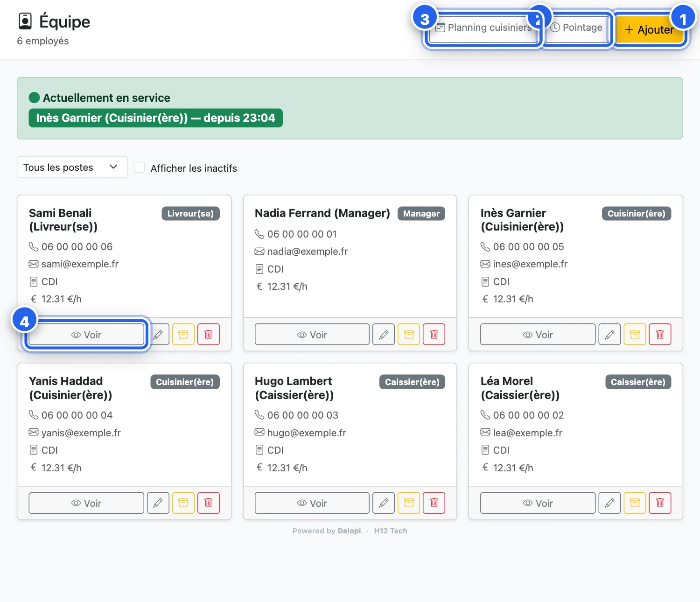
Task: Edit Sami Benali with the pencil icon
Action: click(x=158, y=335)
